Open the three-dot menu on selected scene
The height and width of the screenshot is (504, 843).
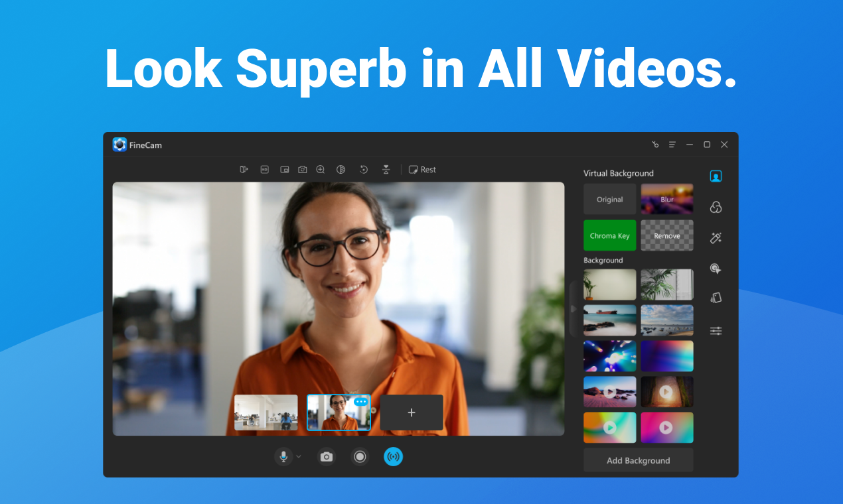360,402
